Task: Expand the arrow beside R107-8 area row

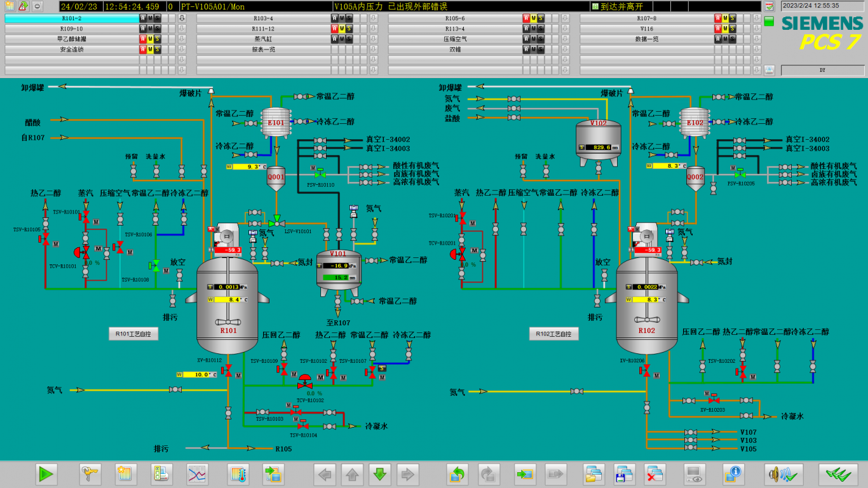Action: (757, 18)
